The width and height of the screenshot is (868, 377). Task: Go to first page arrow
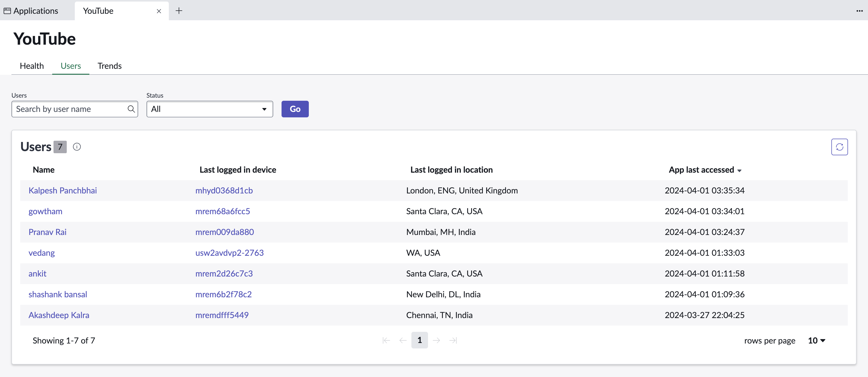coord(386,340)
